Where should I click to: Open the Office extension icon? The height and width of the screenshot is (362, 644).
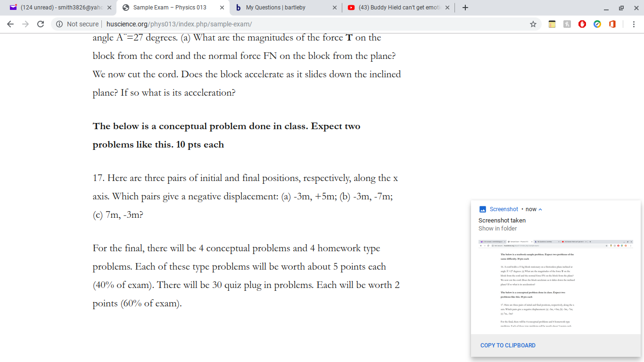tap(612, 24)
